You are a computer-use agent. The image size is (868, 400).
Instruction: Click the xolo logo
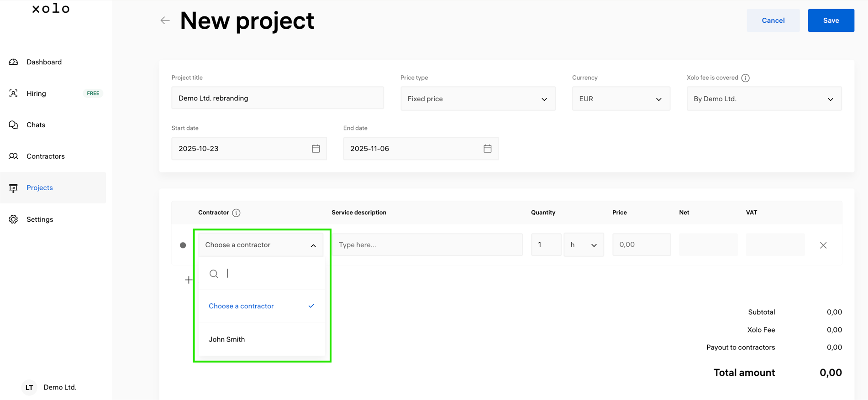[x=51, y=9]
